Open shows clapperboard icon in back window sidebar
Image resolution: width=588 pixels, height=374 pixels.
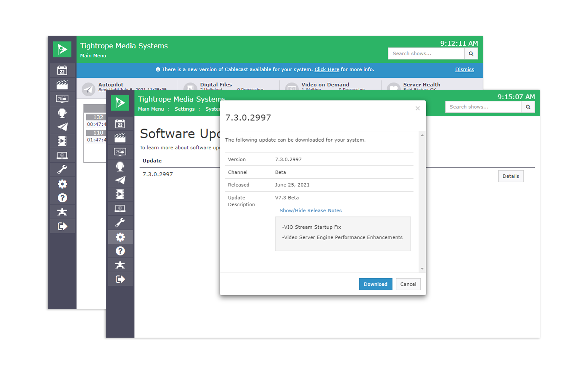[x=62, y=85]
